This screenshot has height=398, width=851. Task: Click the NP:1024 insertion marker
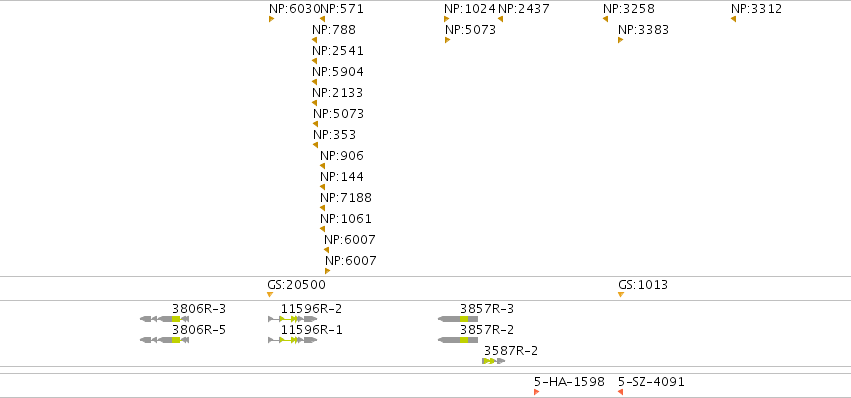(x=447, y=20)
